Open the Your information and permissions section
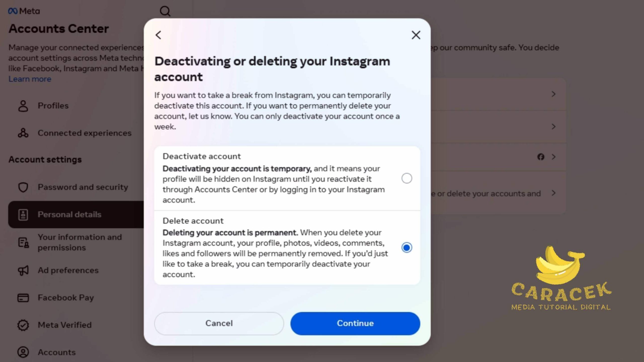Screen dimensions: 644x362 [x=79, y=242]
